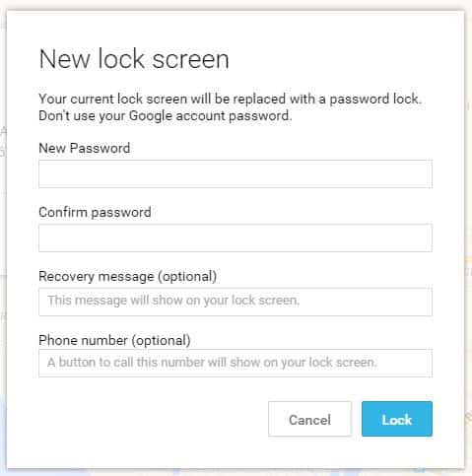Click the New Password label
This screenshot has width=472, height=476.
85,148
